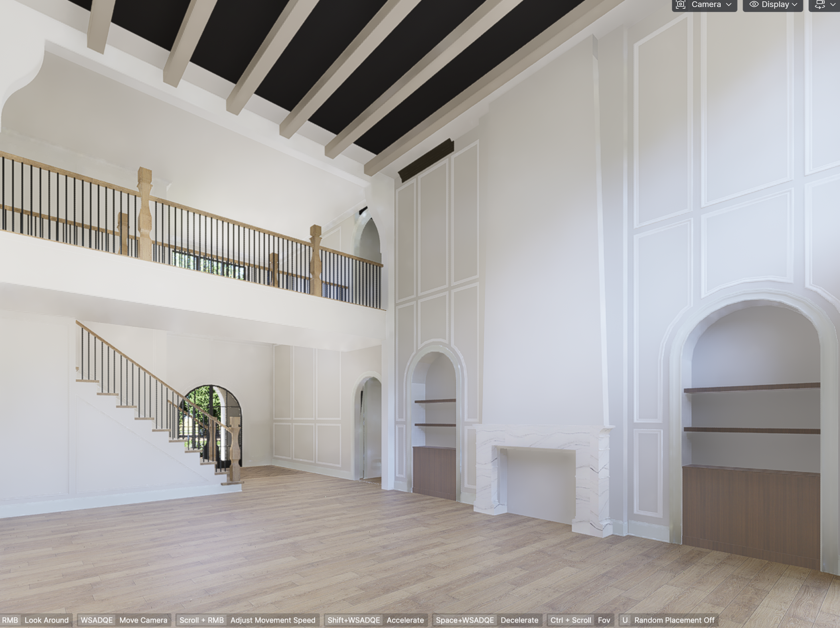
Task: Click the balcony railing's middle wooden post
Action: pos(145,214)
